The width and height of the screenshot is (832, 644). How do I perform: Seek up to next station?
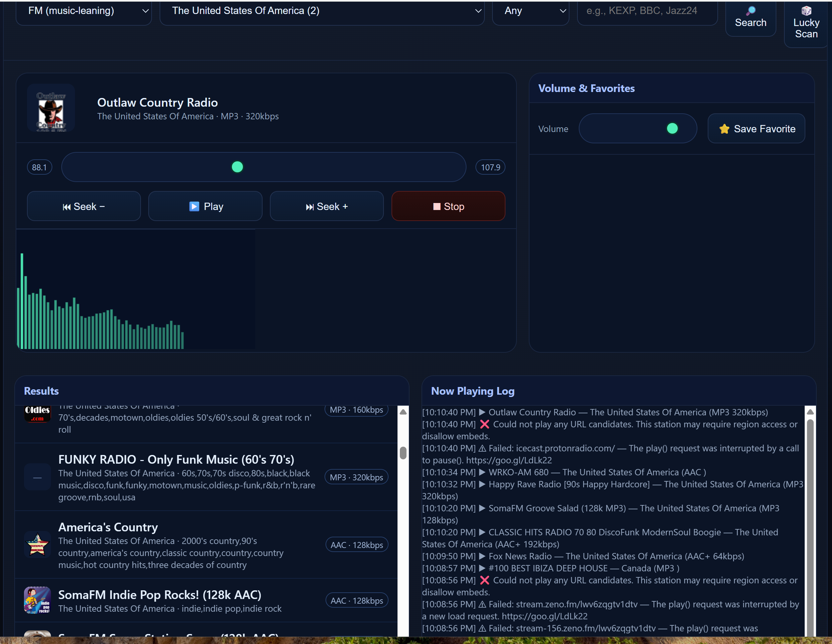pyautogui.click(x=327, y=206)
